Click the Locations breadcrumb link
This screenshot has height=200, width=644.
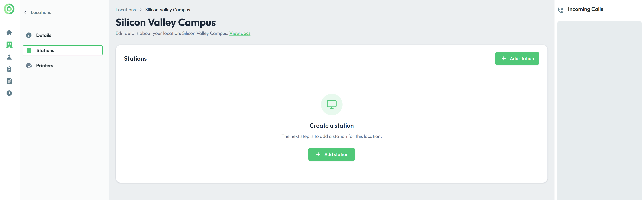coord(126,10)
